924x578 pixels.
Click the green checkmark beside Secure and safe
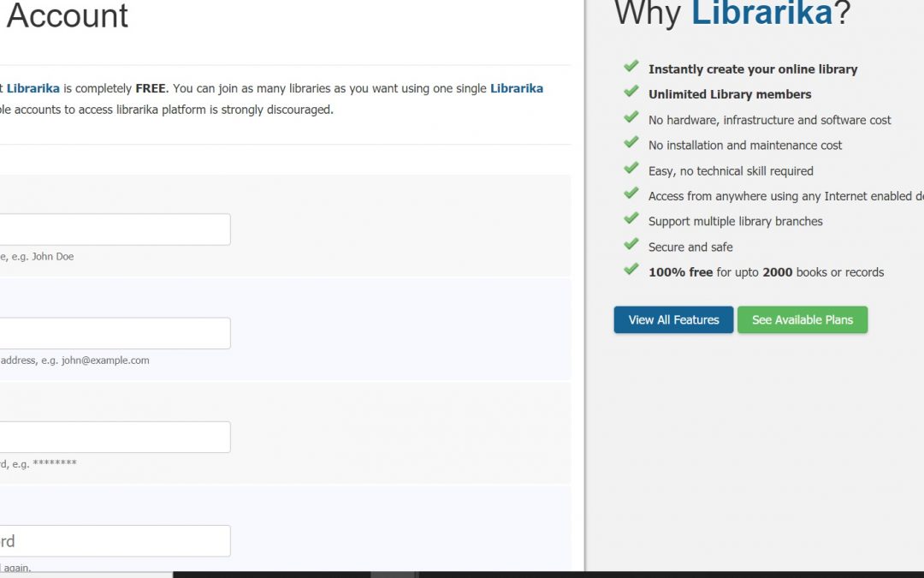click(x=631, y=245)
